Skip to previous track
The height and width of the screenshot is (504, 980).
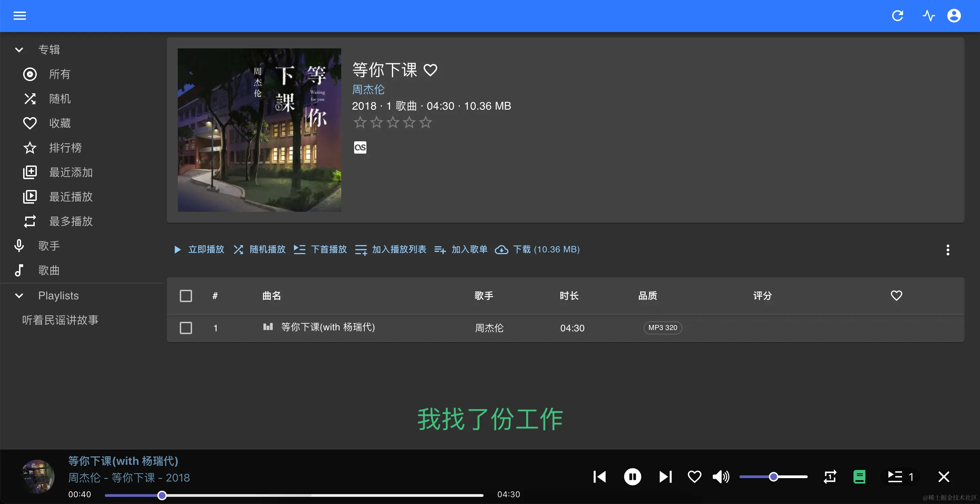coord(600,477)
